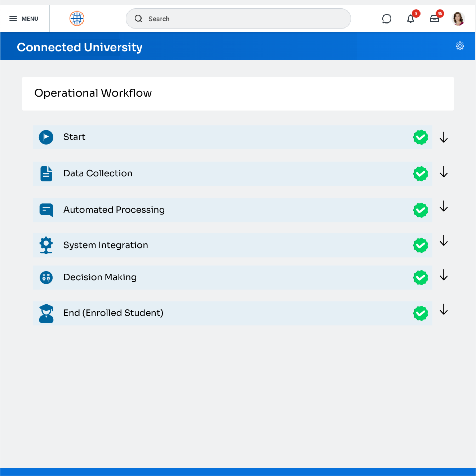
Task: Toggle the green checkmark on Start step
Action: [x=421, y=137]
